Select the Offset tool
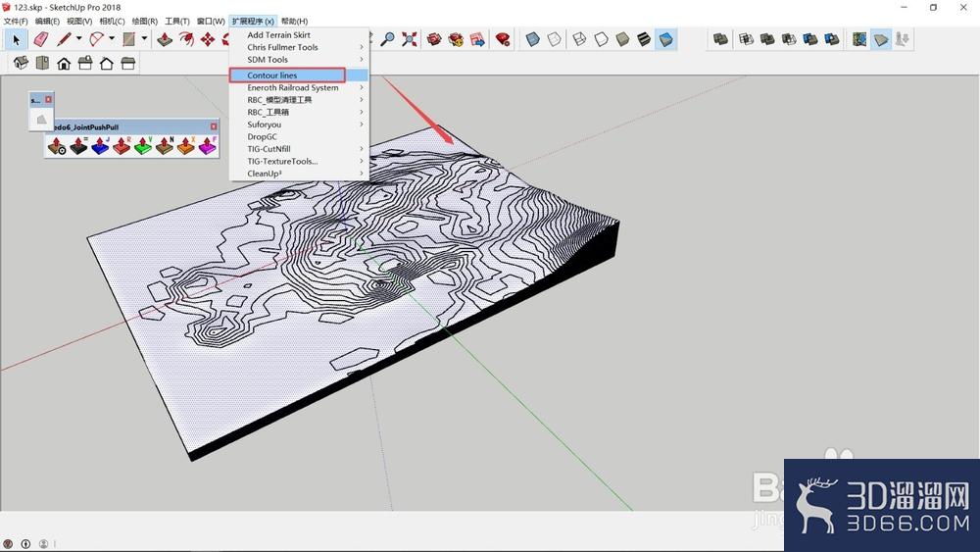The image size is (980, 552). coord(186,39)
